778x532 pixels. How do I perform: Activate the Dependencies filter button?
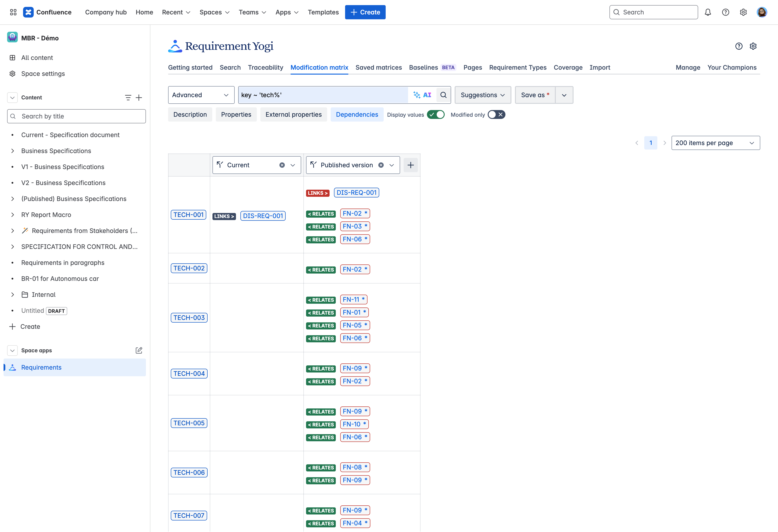(357, 115)
